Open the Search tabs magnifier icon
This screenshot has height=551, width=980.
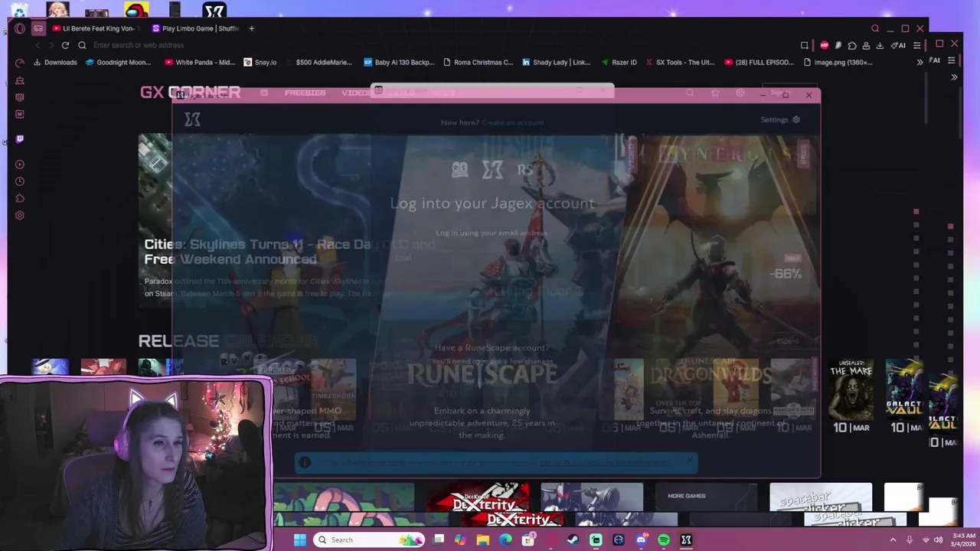[x=875, y=28]
